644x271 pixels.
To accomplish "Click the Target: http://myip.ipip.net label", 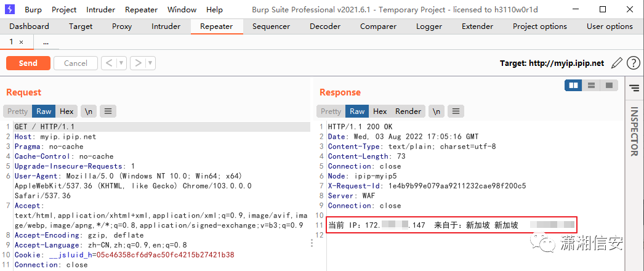I will 552,63.
